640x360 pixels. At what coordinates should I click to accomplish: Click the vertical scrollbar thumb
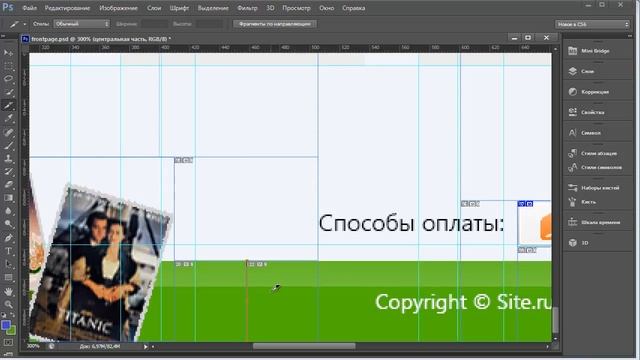[555, 320]
